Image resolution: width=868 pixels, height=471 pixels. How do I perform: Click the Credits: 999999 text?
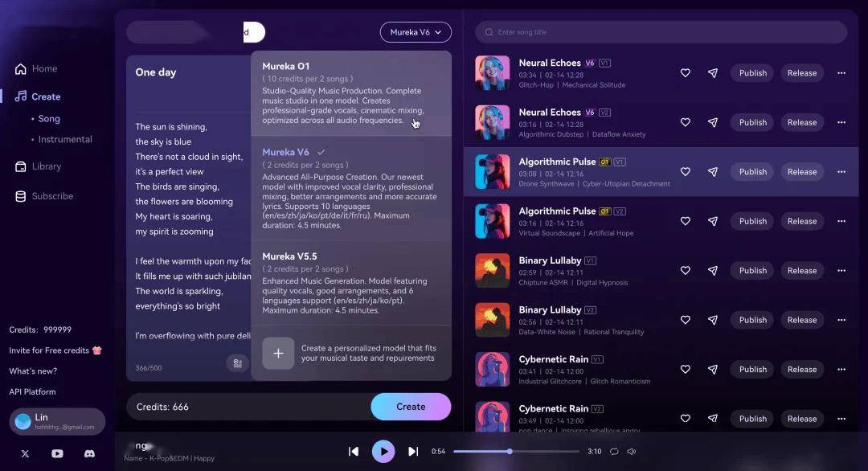40,330
